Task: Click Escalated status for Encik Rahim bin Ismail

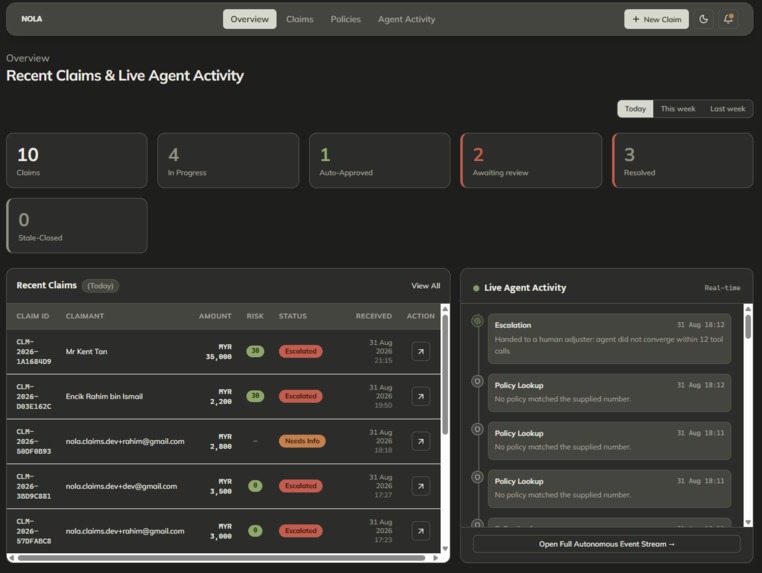Action: [300, 396]
